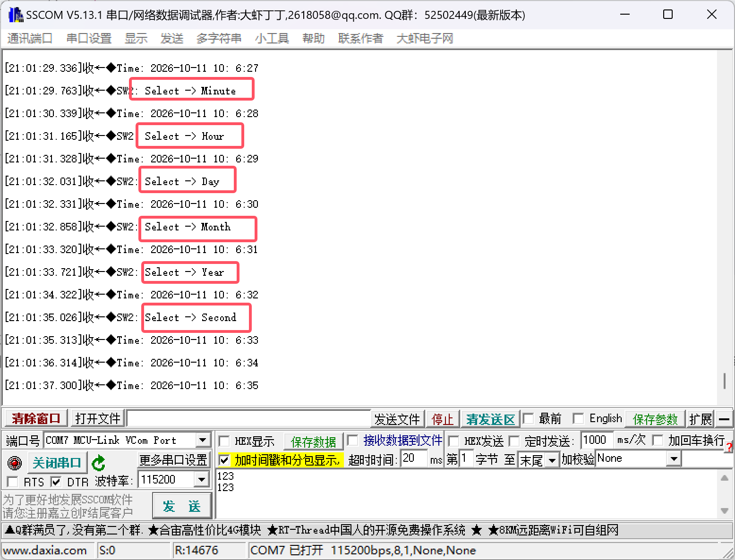Click the 清发送区 button
This screenshot has height=560, width=735.
490,419
